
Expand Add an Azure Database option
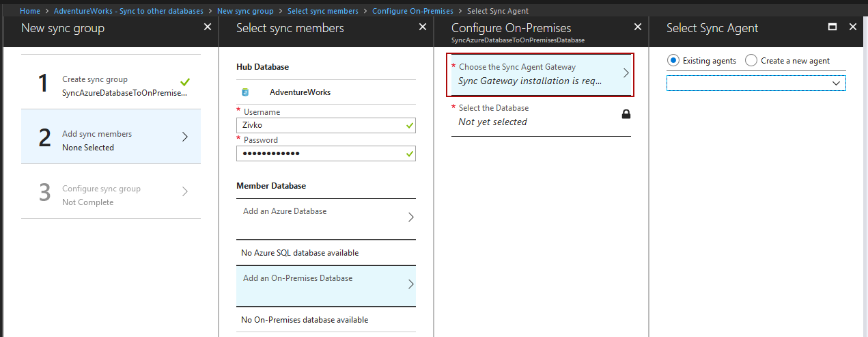tap(326, 217)
